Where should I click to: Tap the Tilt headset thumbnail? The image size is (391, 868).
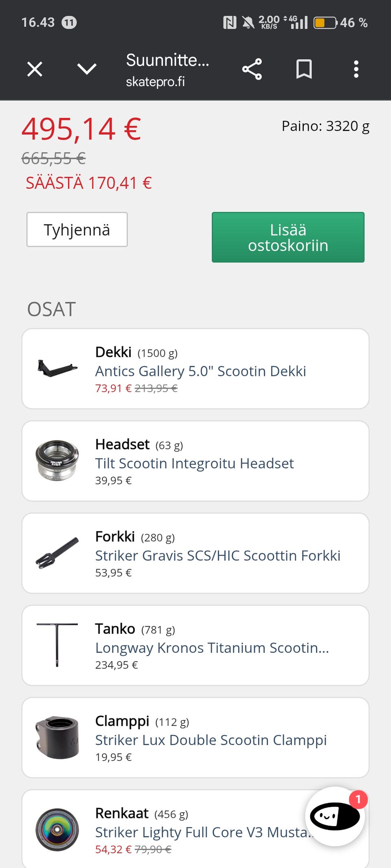point(57,461)
